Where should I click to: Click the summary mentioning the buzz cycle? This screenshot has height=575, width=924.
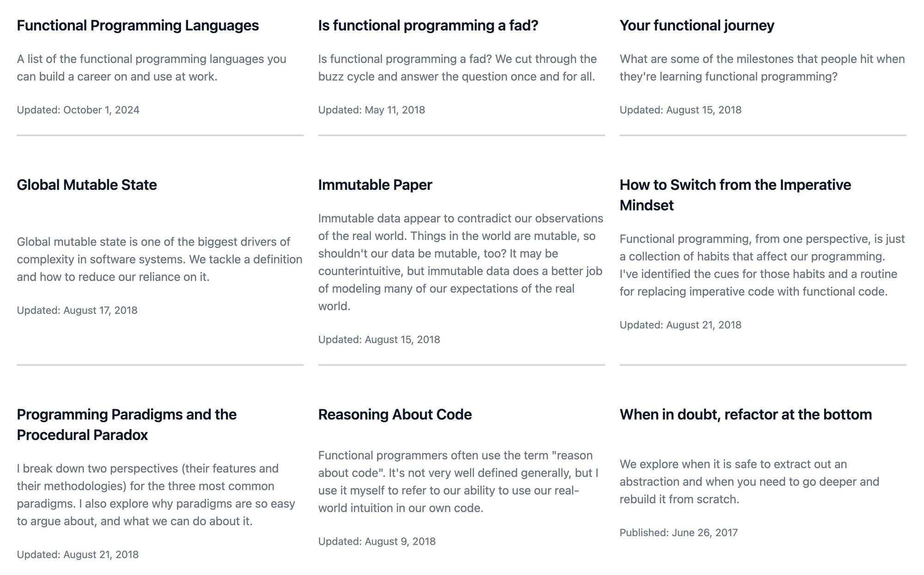click(x=456, y=68)
